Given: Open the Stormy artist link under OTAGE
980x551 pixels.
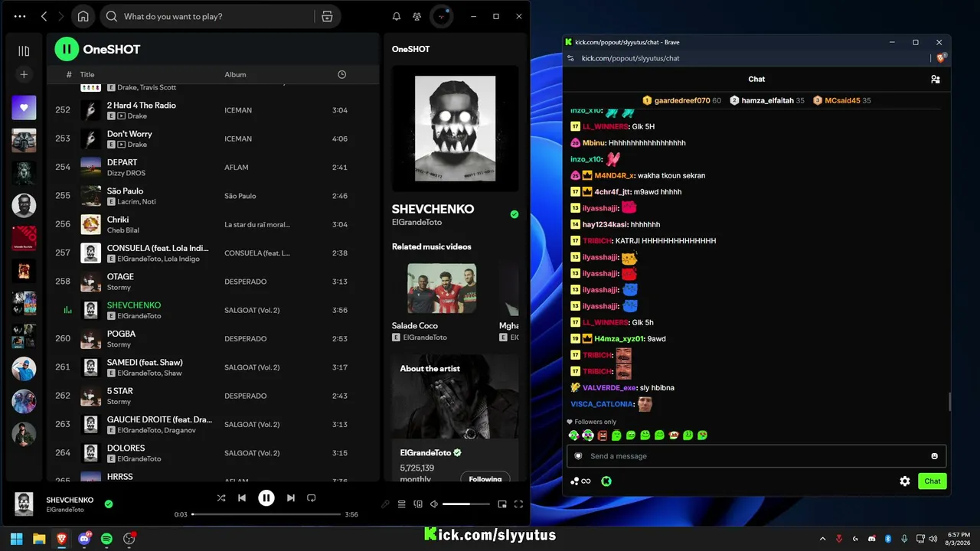Looking at the screenshot, I should [x=119, y=288].
